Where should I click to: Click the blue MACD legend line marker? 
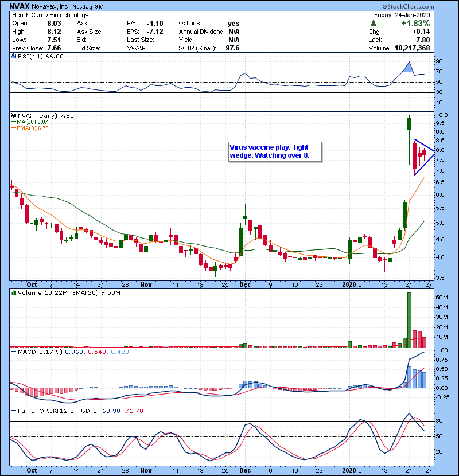click(13, 352)
